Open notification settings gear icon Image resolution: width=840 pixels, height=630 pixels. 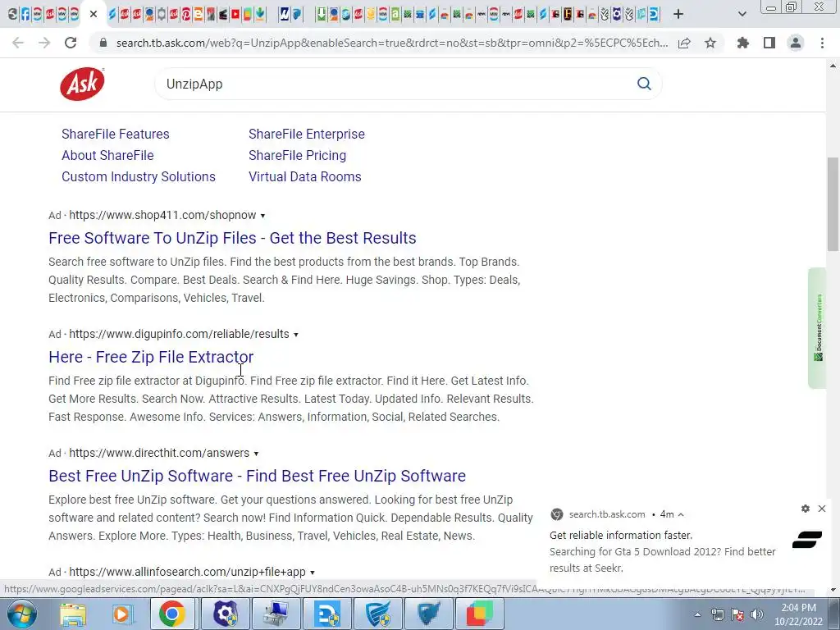(806, 509)
